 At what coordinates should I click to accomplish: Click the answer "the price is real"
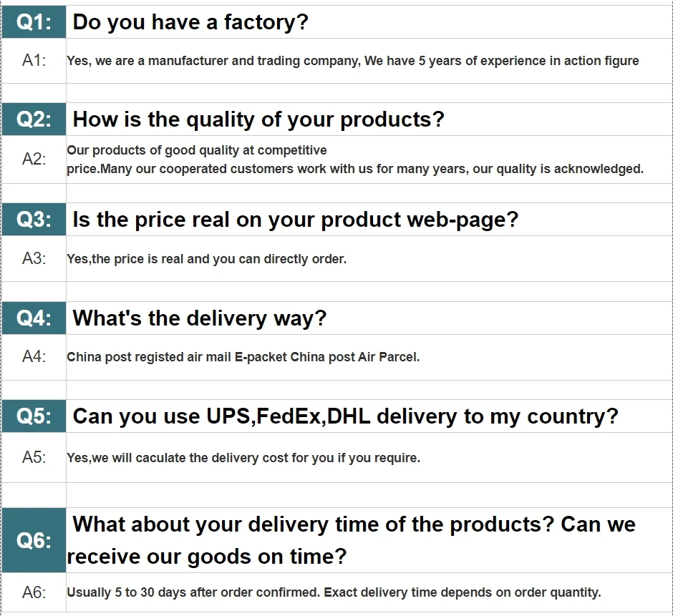tap(206, 259)
